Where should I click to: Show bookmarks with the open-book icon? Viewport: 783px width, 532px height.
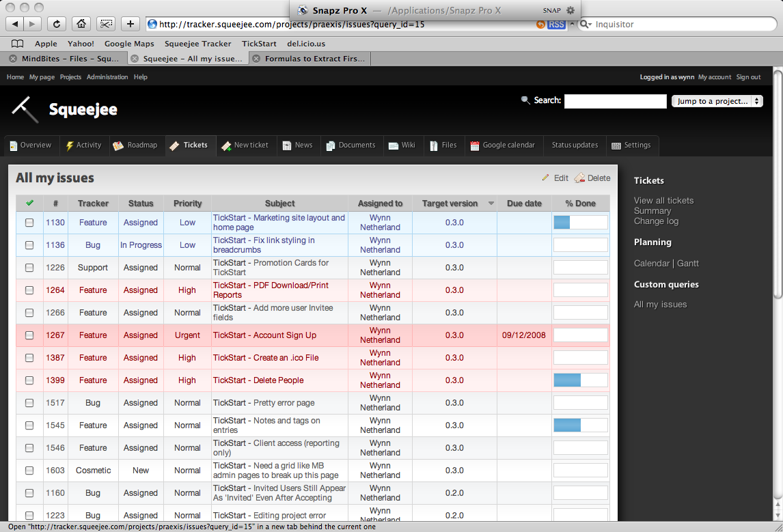[x=17, y=44]
